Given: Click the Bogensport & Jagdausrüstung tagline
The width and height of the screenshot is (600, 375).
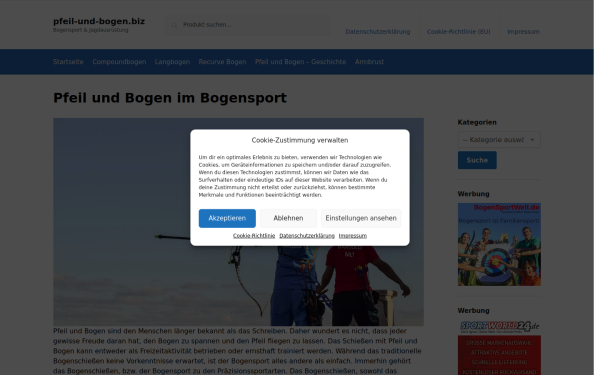Looking at the screenshot, I should (x=91, y=30).
